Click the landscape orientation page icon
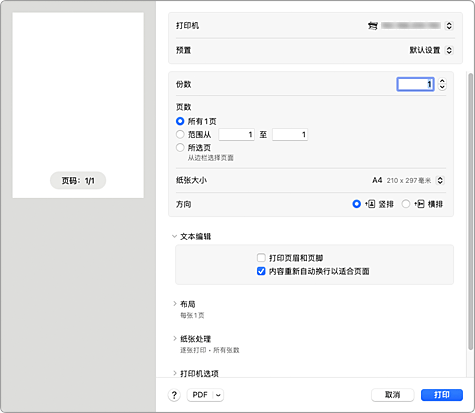475x413 pixels. tap(419, 204)
